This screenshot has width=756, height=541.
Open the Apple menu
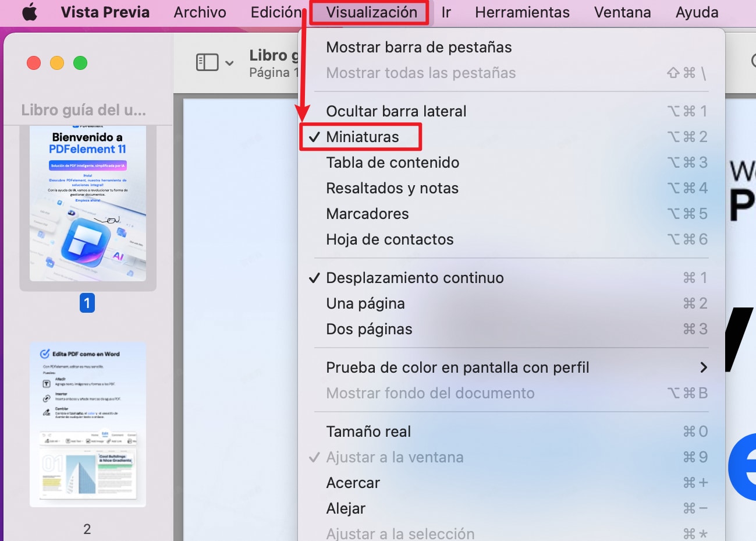point(29,12)
